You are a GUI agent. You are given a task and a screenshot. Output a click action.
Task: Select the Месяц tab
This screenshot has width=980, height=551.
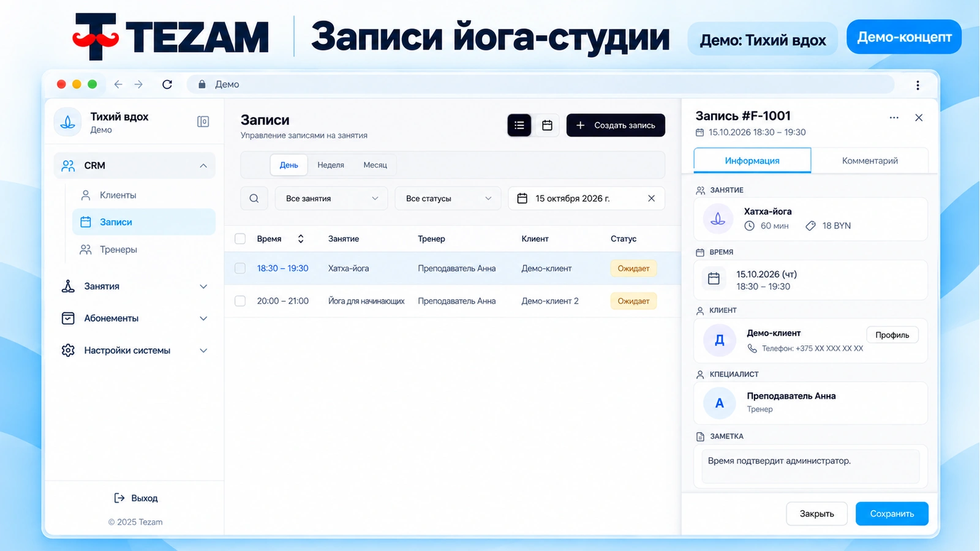click(375, 165)
